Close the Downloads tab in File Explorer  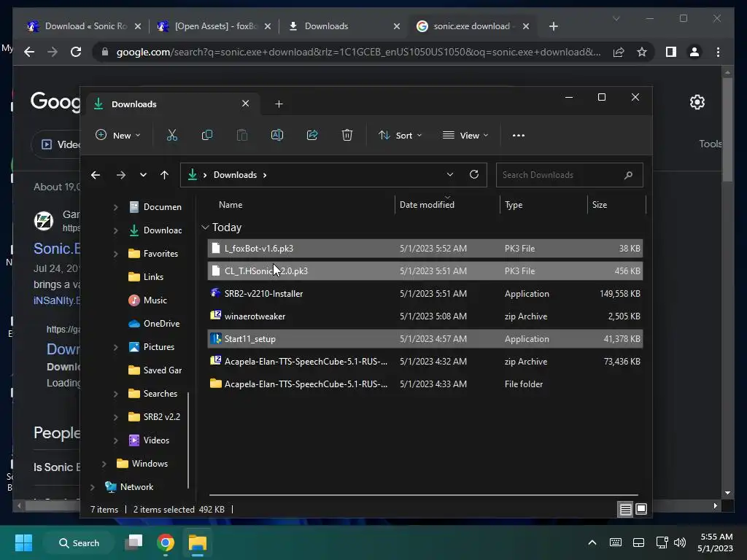245,104
